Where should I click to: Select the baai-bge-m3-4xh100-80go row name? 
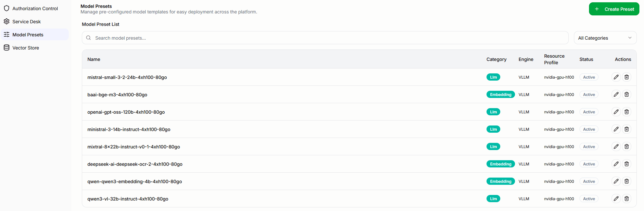(117, 95)
